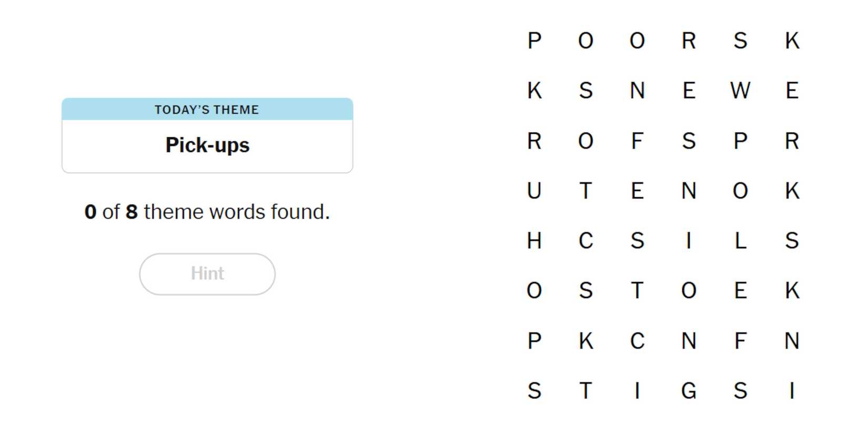Tap the N between S and E

point(637,91)
